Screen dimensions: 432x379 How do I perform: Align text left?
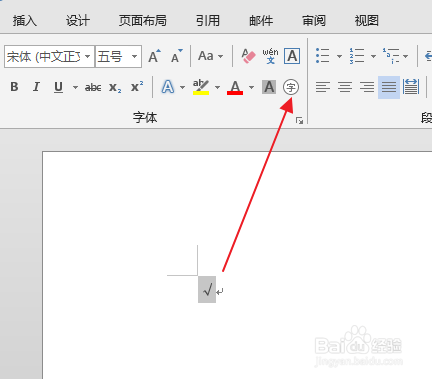click(x=323, y=87)
